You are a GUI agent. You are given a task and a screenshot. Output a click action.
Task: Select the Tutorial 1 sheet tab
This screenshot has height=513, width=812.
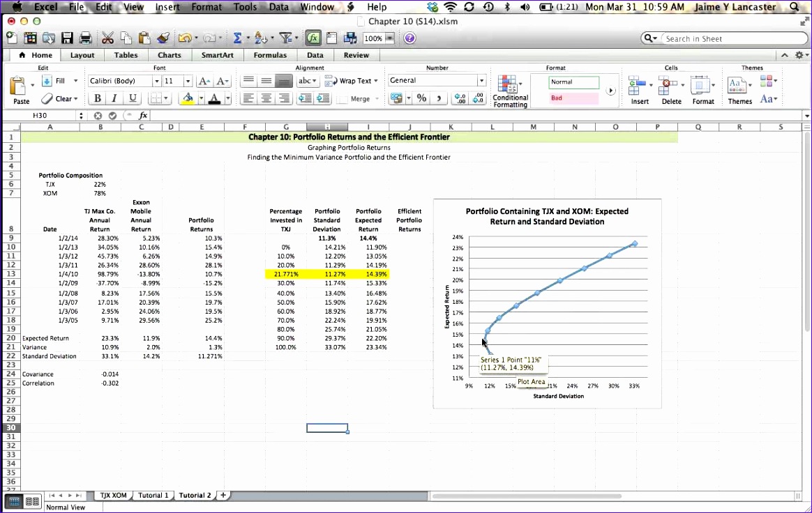[153, 495]
